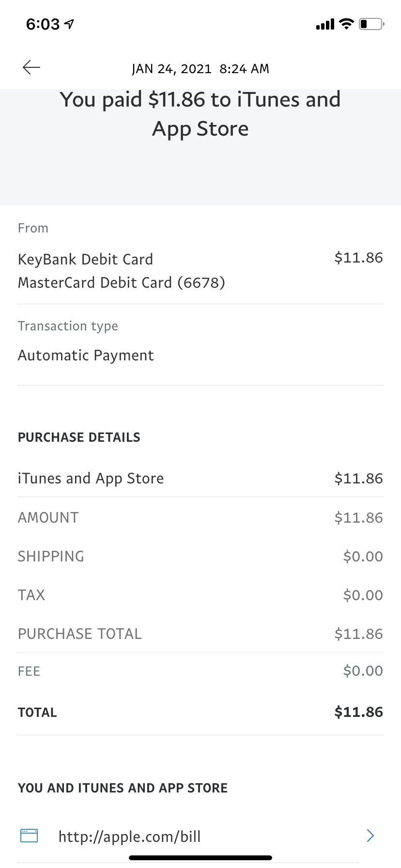Tap the YOU AND ITUNES AND APP STORE header

tap(123, 788)
